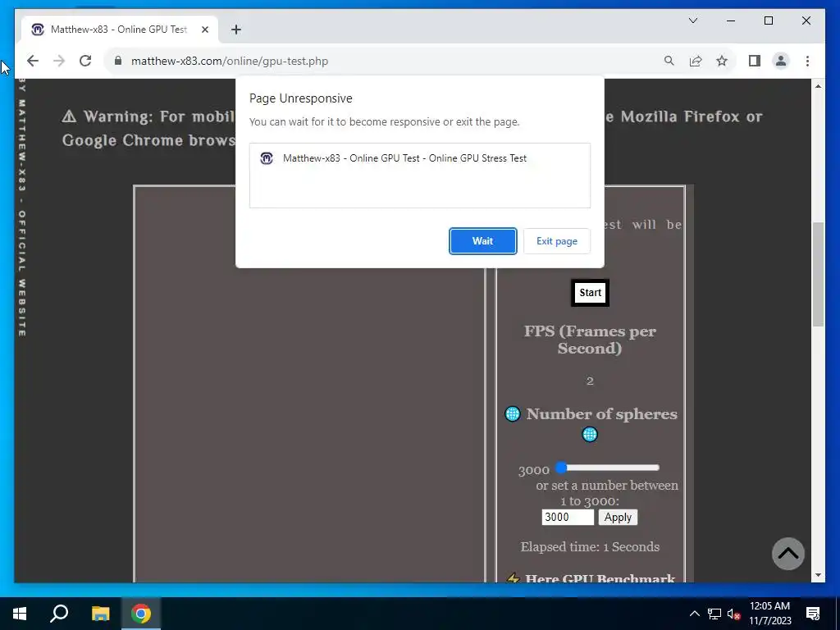The height and width of the screenshot is (630, 840).
Task: Click the vertical scrollbar thumb
Action: tap(818, 274)
